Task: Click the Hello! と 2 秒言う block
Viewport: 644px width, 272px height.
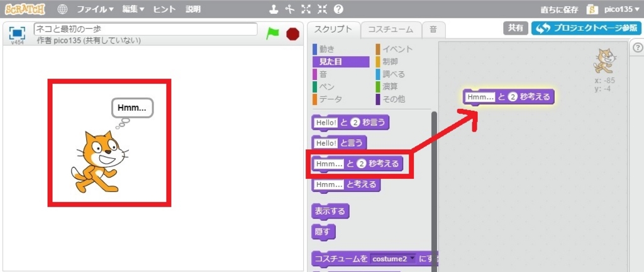Action: click(x=351, y=122)
